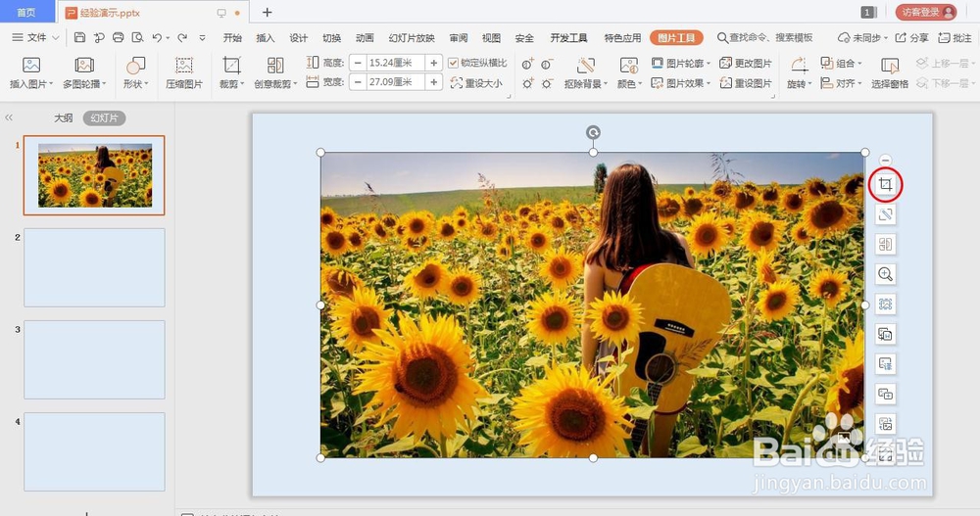Click the 访客登录 guest login button

pyautogui.click(x=926, y=12)
